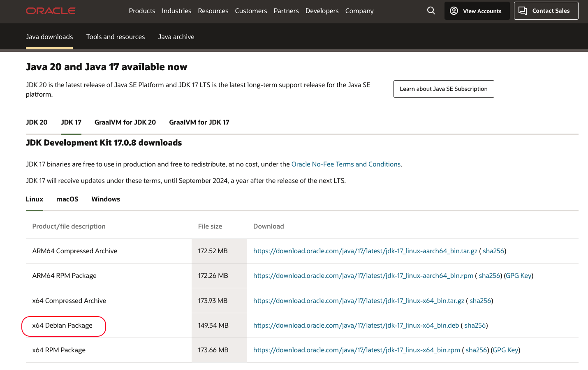588x370 pixels.
Task: Click the 149.34 MB file size cell
Action: tap(219, 325)
